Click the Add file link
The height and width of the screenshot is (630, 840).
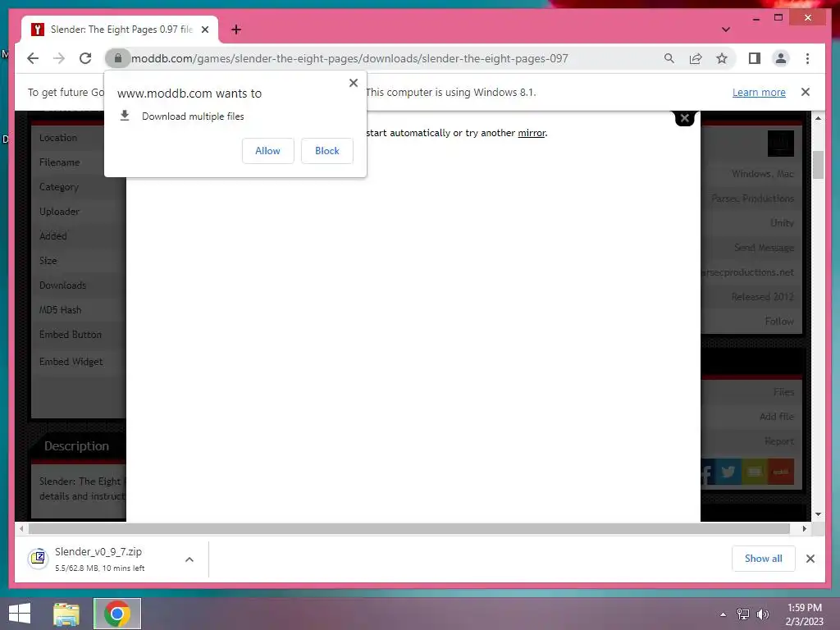pyautogui.click(x=777, y=417)
